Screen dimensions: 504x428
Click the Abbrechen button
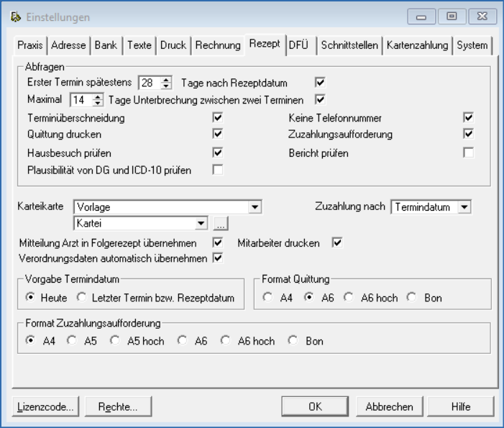(389, 406)
